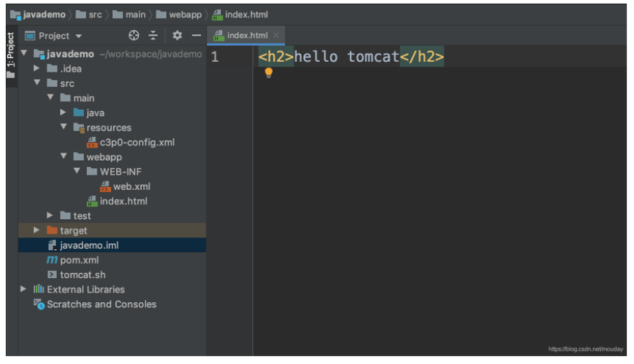Select c3p0-config.xml file
Screen dimensions: 634x364
click(137, 142)
